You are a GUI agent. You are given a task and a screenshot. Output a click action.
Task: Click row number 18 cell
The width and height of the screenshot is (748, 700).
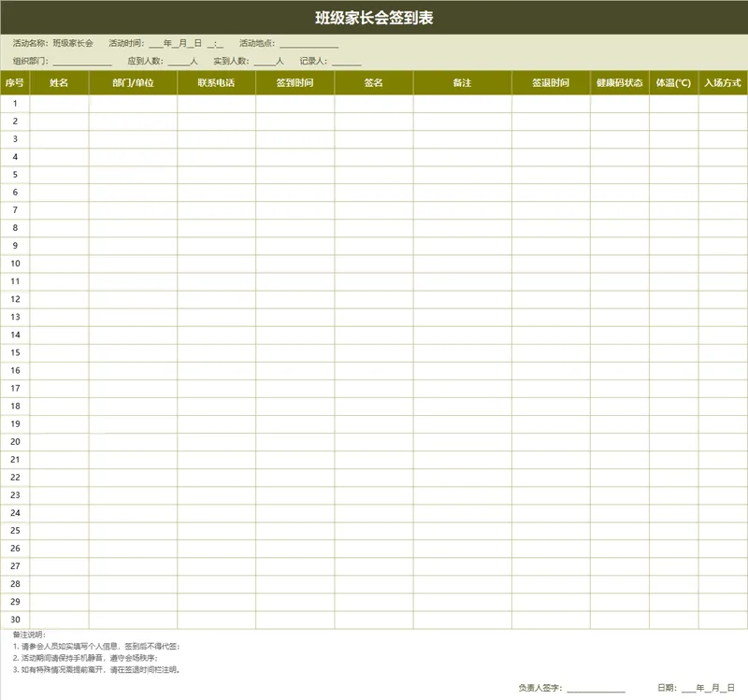click(15, 407)
